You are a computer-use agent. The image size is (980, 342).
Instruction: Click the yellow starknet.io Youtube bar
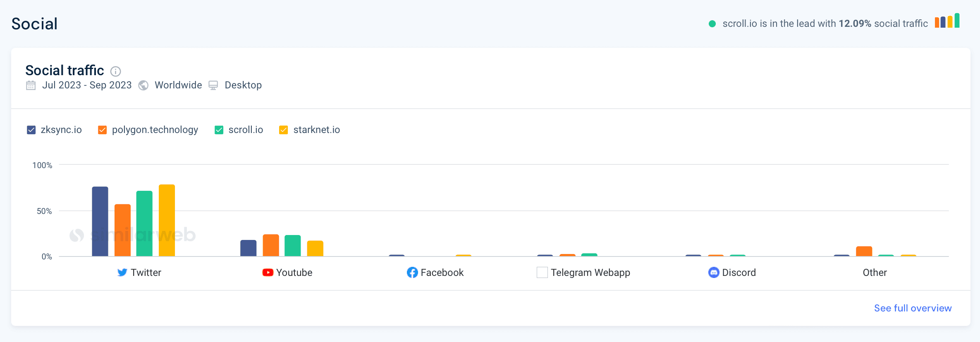tap(315, 249)
